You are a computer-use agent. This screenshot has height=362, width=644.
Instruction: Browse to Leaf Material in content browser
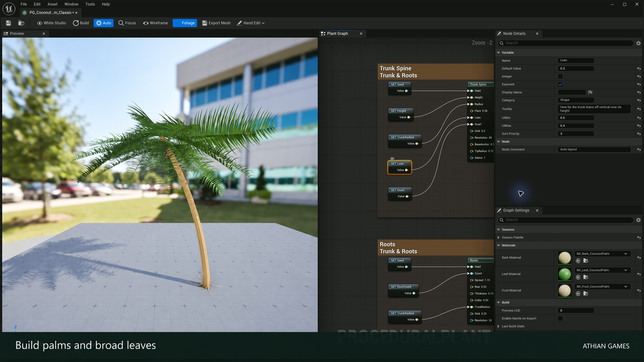coord(586,277)
